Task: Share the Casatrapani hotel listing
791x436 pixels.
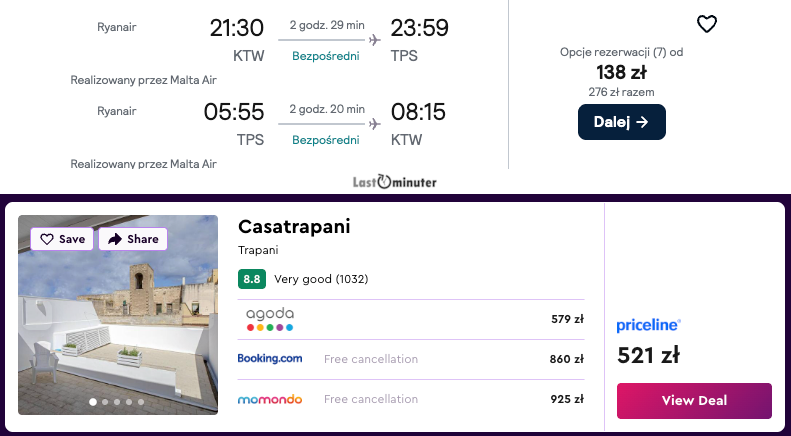Action: [133, 239]
